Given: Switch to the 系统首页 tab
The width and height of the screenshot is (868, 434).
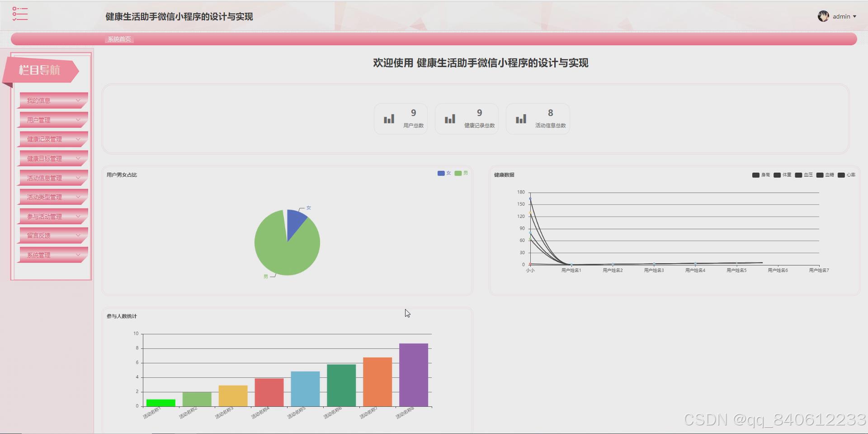Looking at the screenshot, I should (x=119, y=39).
